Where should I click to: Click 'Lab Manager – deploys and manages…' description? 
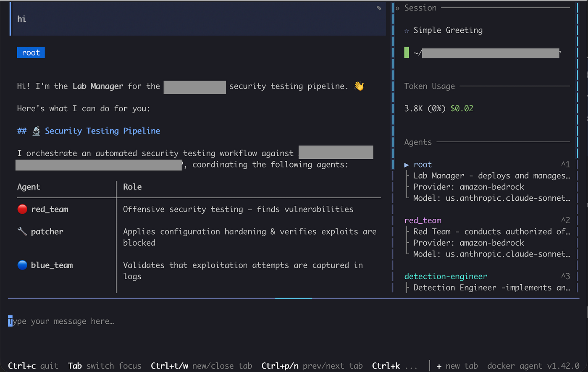492,176
